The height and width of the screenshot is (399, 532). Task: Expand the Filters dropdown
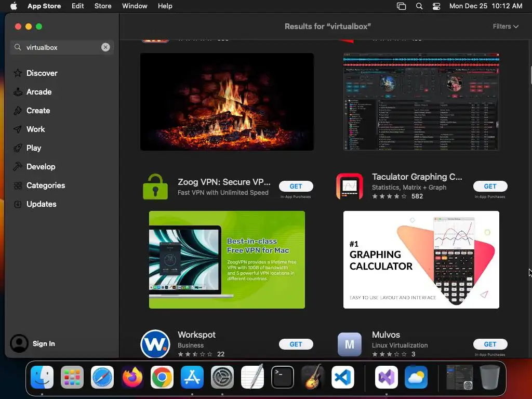coord(506,26)
